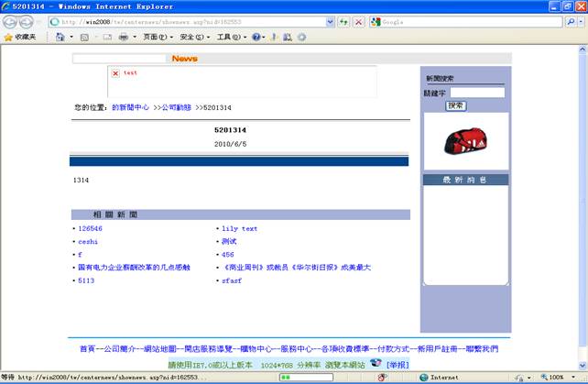Click the 關鍵字 keyword input field
Viewport: 588px width, 384px height.
point(477,93)
